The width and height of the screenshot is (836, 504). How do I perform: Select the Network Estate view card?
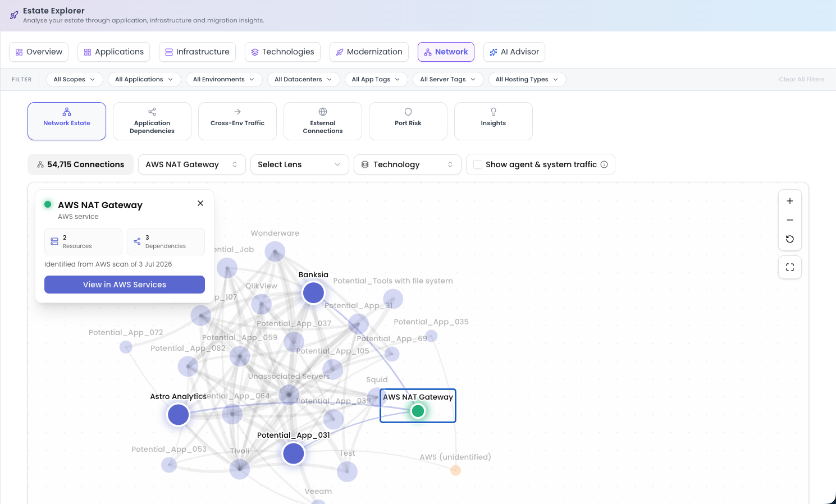point(67,121)
